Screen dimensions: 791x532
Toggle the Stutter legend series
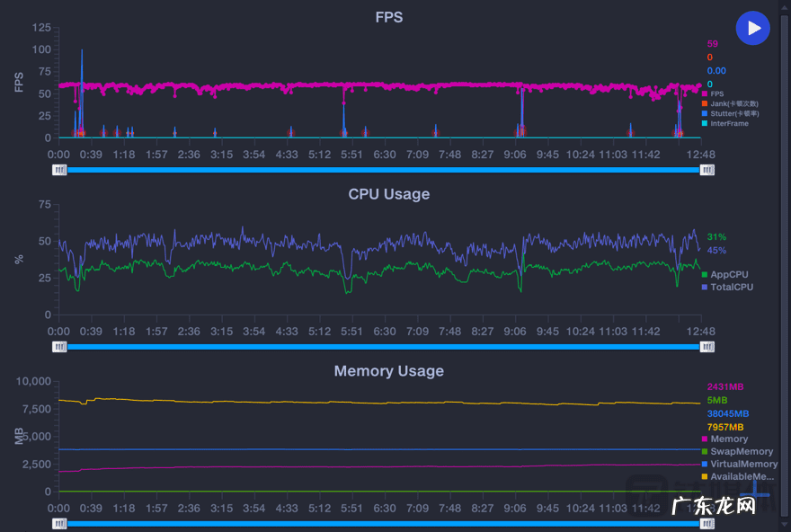click(x=730, y=113)
